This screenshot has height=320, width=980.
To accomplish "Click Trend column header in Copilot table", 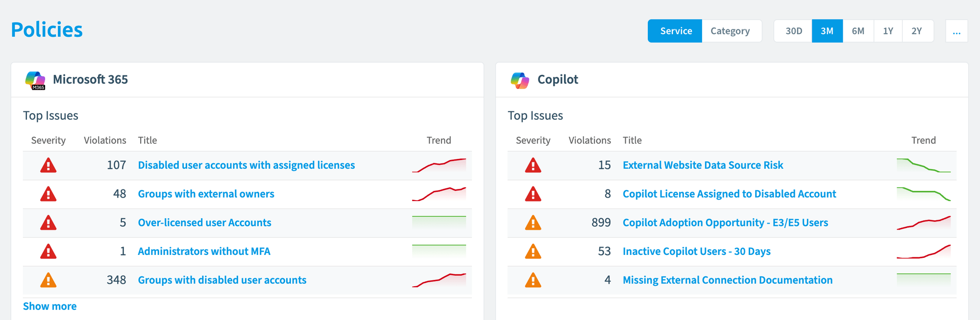I will [923, 140].
